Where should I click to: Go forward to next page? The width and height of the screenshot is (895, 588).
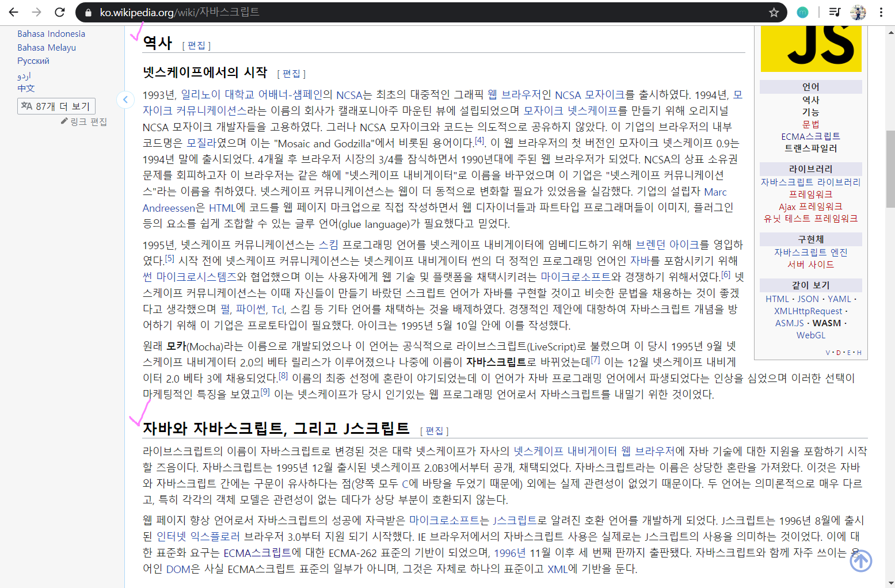[x=36, y=12]
